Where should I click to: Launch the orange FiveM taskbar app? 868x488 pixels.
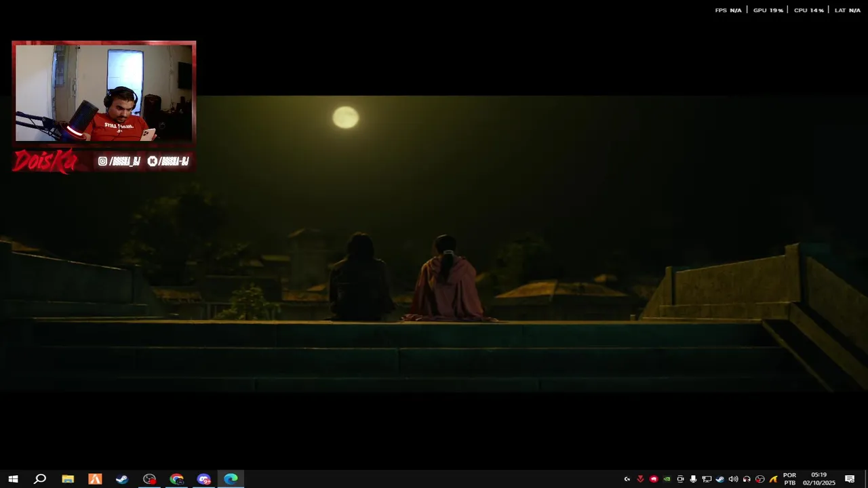pos(95,479)
